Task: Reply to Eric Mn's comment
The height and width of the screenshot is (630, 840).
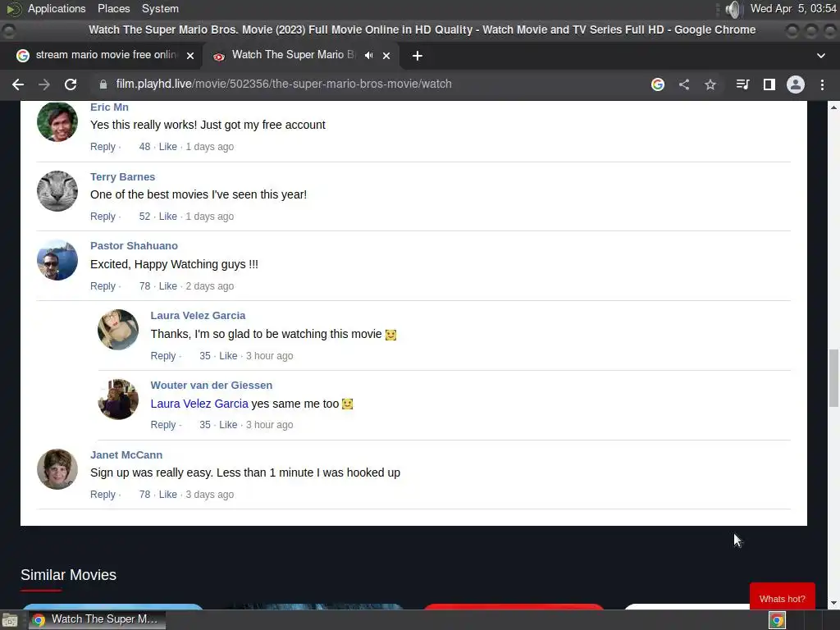Action: point(103,147)
